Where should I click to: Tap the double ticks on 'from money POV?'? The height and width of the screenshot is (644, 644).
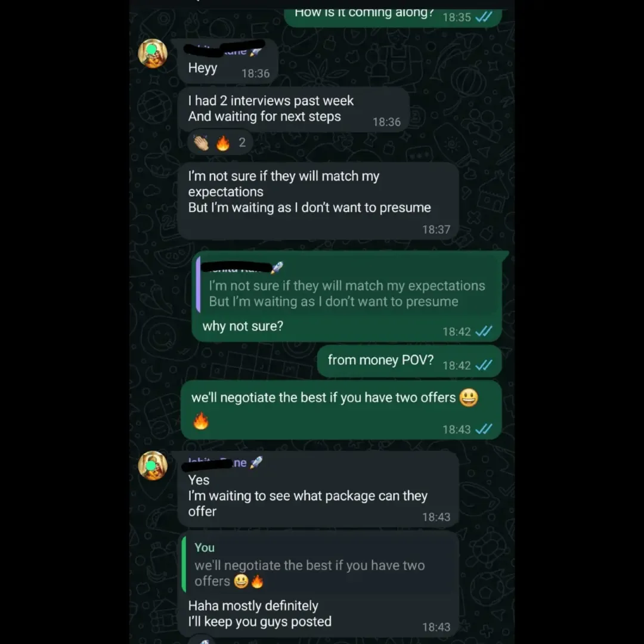tap(484, 365)
